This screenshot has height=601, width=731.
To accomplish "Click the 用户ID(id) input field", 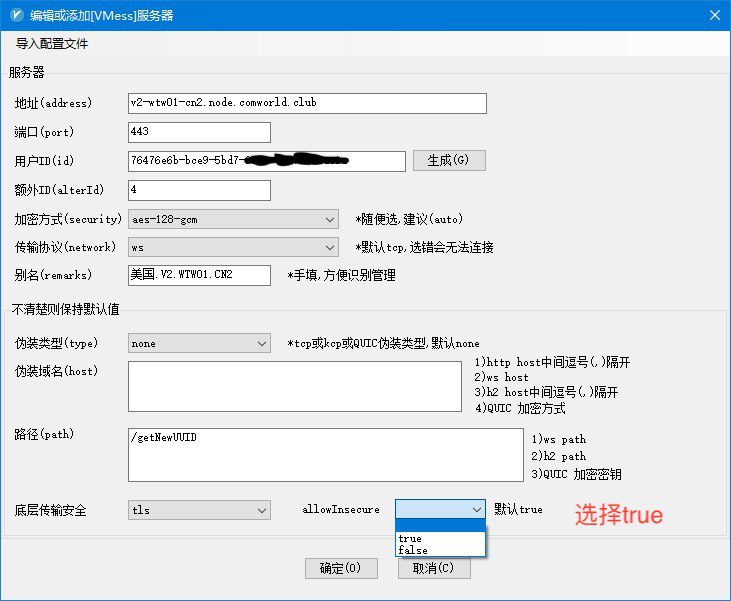I will coord(267,161).
